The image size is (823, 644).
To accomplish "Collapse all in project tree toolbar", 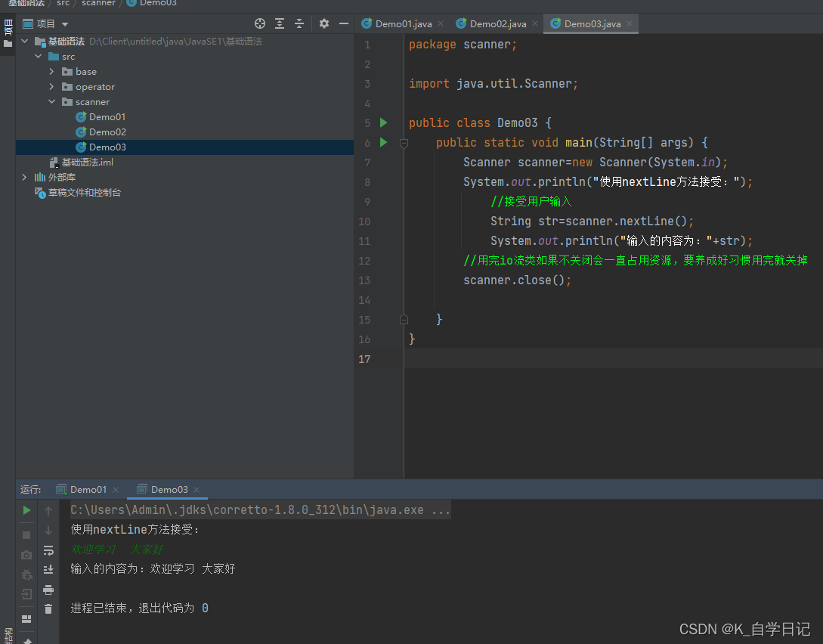I will click(299, 23).
